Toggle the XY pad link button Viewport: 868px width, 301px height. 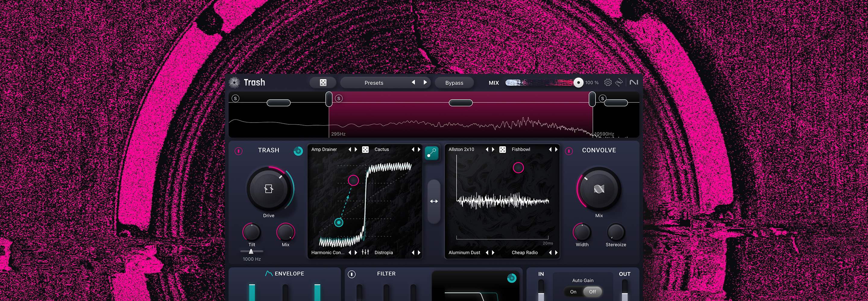point(432,153)
